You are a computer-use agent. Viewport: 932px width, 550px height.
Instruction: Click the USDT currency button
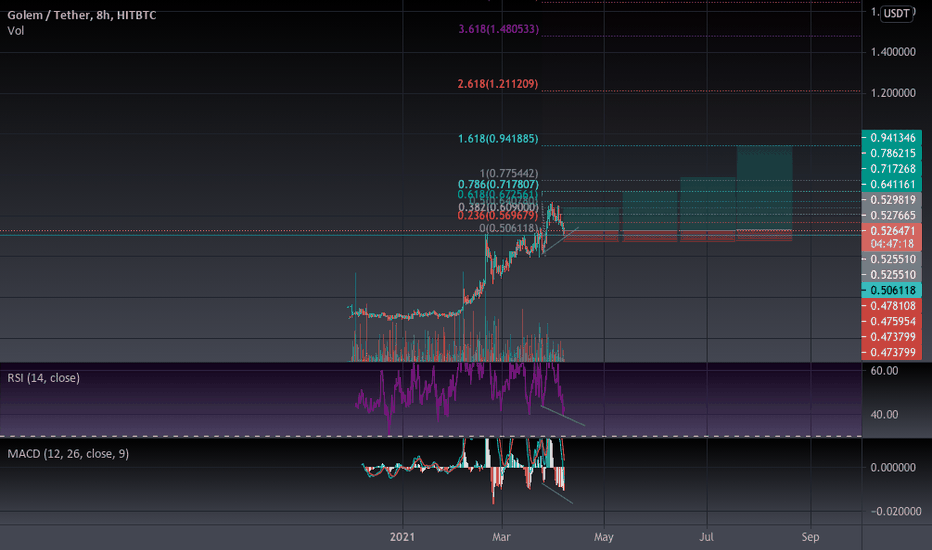(896, 13)
